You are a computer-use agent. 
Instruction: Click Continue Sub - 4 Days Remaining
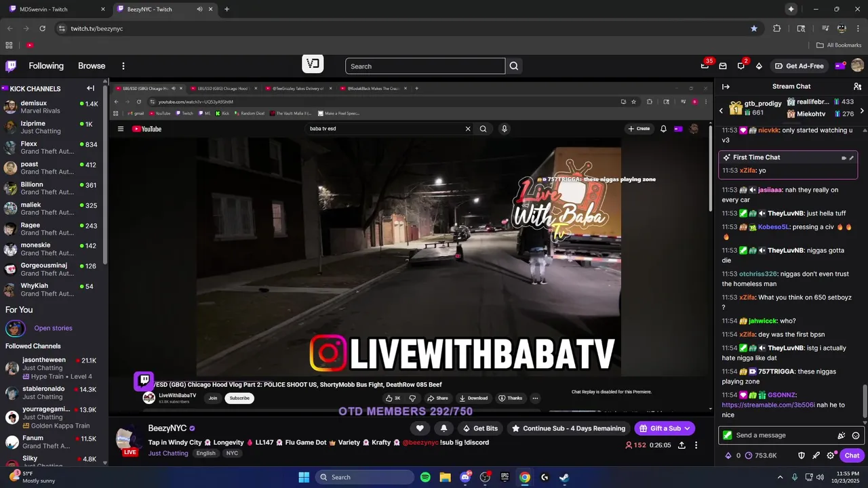[568, 428]
